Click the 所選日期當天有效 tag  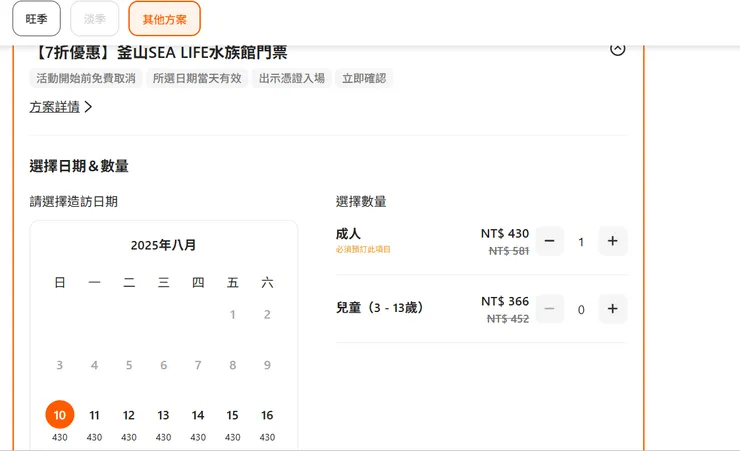point(197,78)
